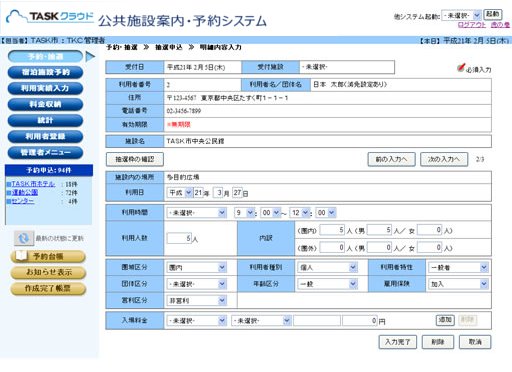The width and height of the screenshot is (512, 372).
Task: Open the 他システム起動 dropdown
Action: click(461, 15)
